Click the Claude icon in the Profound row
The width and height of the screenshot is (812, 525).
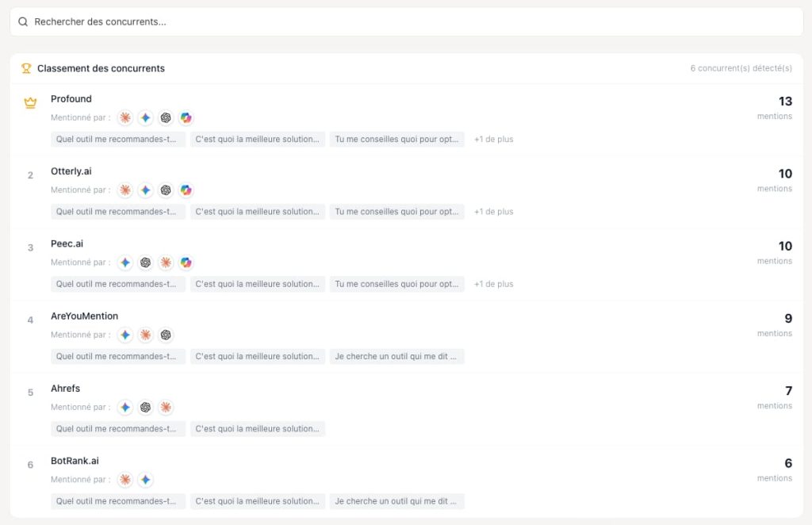pyautogui.click(x=125, y=117)
